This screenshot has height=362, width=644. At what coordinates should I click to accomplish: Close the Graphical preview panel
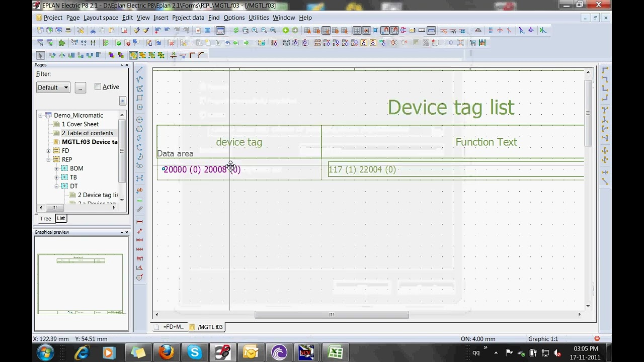(127, 232)
